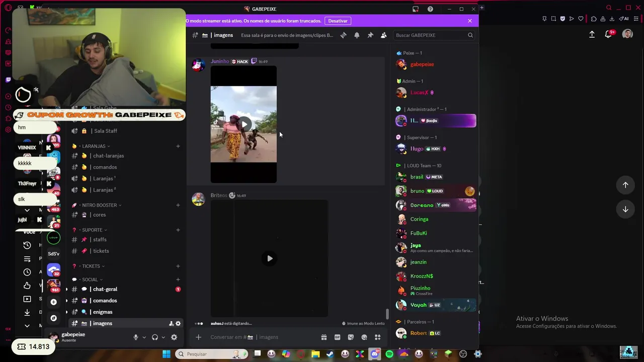Screen dimensions: 644x362
Task: Open notifications bell with 9+ badge
Action: tap(609, 34)
